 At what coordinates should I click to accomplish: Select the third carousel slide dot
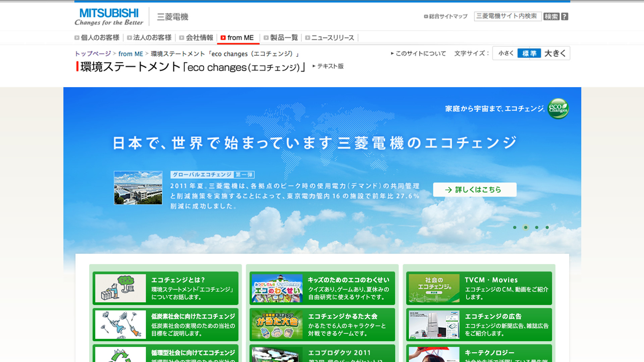537,228
